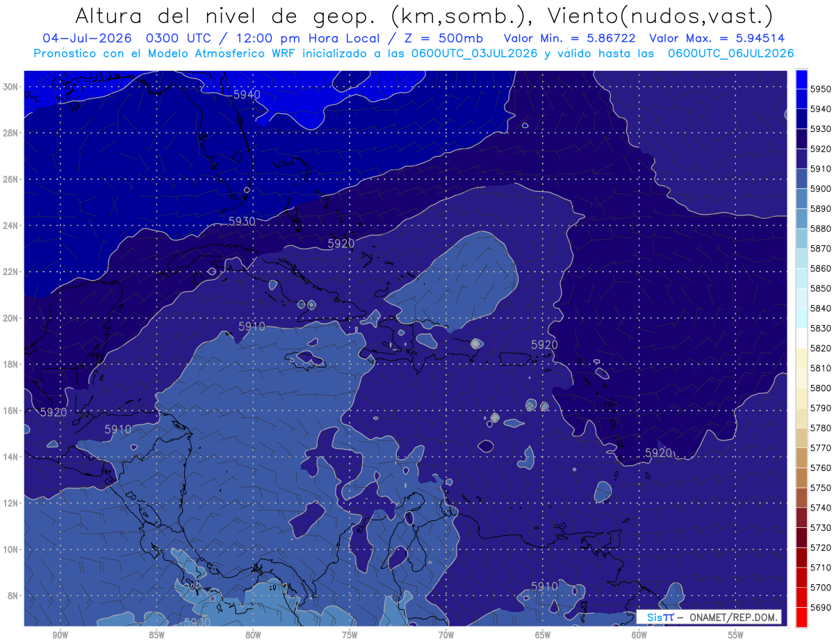Image resolution: width=834 pixels, height=644 pixels.
Task: Click the 24N latitude axis label
Action: click(10, 226)
